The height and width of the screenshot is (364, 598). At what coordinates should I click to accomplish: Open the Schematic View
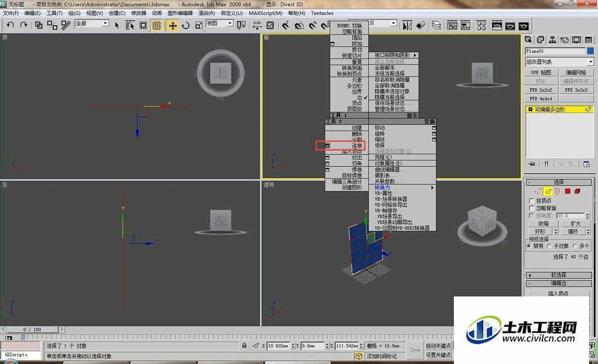click(x=465, y=26)
